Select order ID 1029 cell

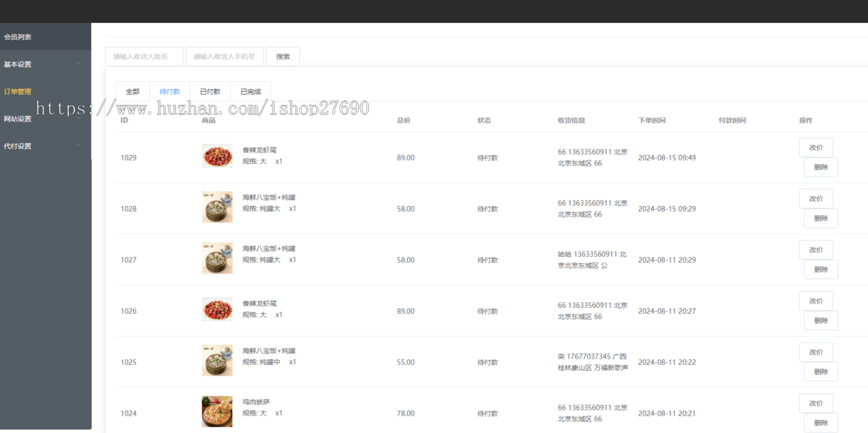coord(129,158)
